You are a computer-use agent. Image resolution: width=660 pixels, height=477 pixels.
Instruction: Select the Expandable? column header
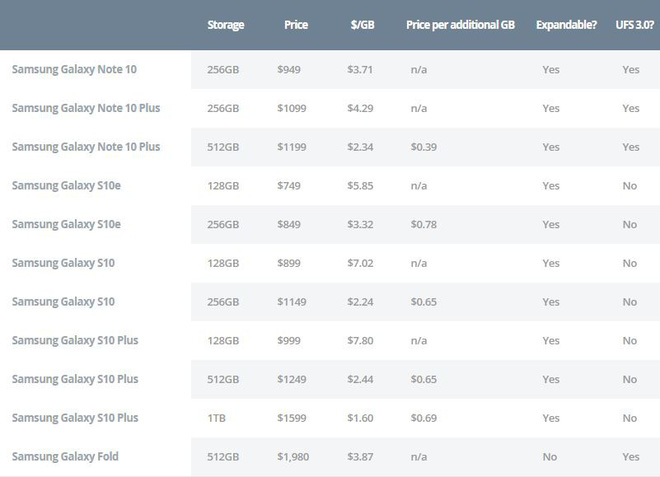pos(567,24)
